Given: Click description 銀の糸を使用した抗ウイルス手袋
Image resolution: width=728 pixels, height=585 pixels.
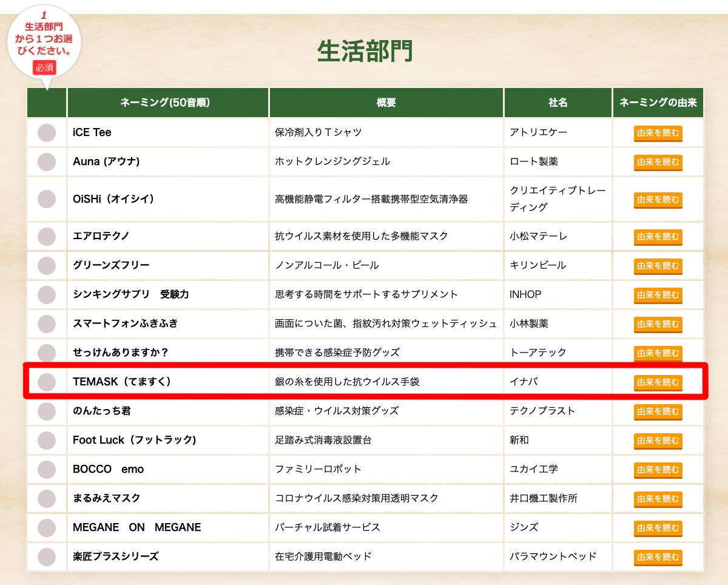Looking at the screenshot, I should point(347,381).
